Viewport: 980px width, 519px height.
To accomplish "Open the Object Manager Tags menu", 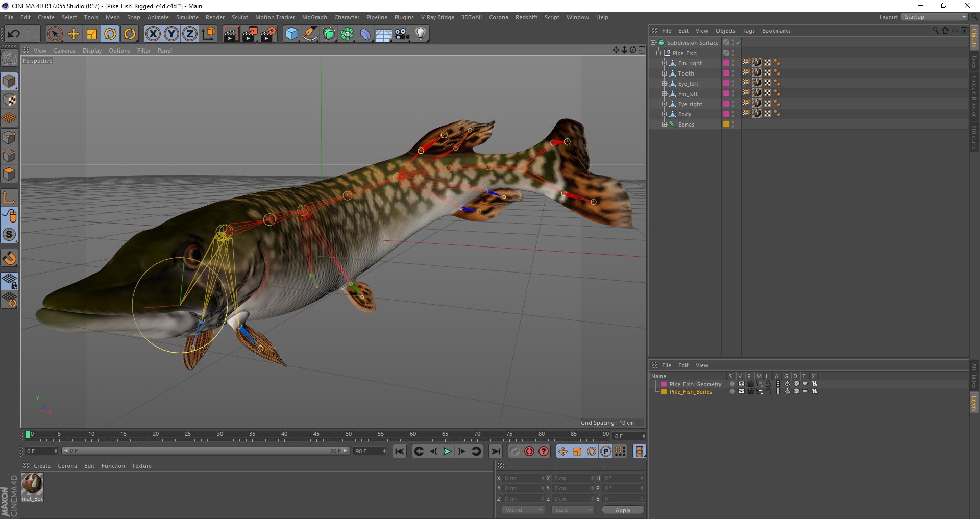I will click(748, 31).
